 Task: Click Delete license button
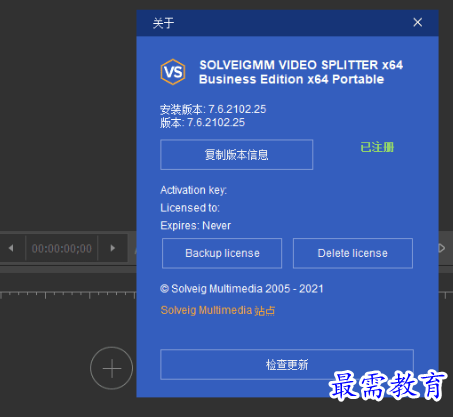[x=353, y=253]
